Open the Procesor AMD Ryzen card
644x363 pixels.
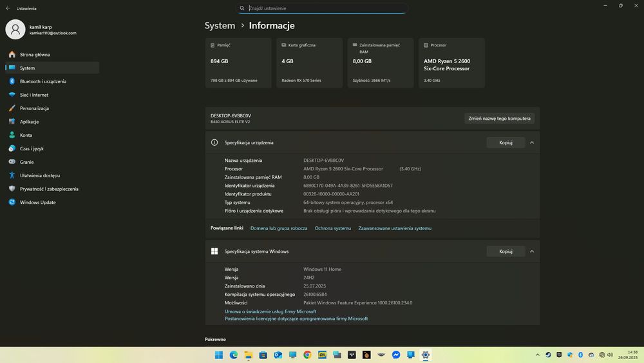click(451, 63)
